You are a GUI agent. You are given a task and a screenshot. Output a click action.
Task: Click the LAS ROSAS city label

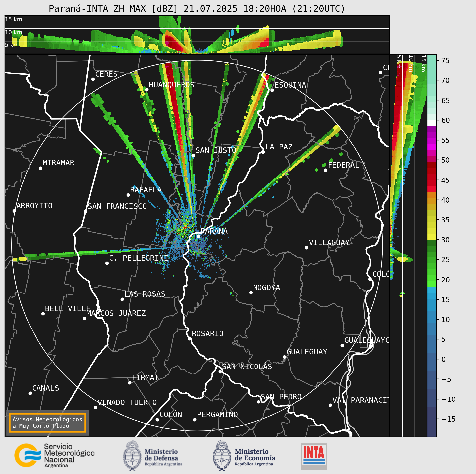tap(145, 294)
